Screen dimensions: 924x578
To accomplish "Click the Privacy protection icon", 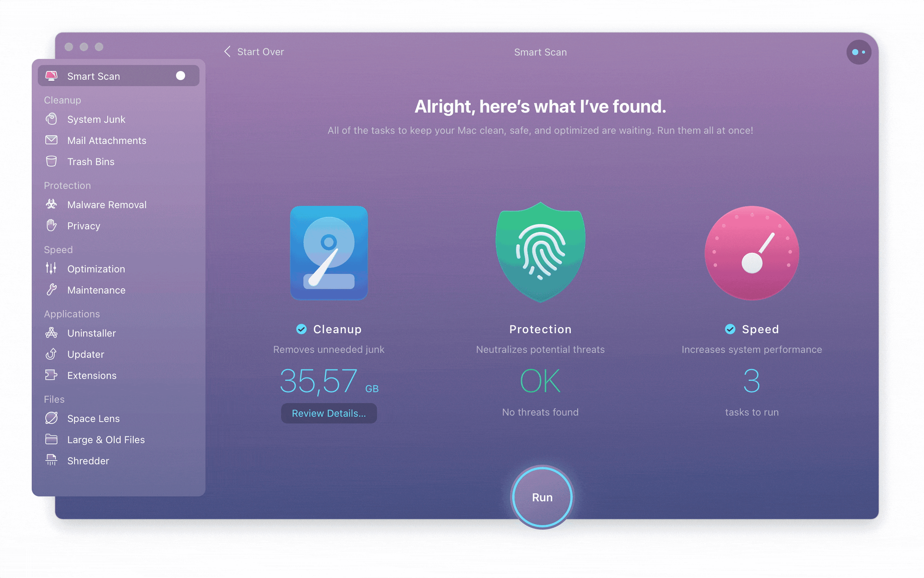I will (x=52, y=225).
